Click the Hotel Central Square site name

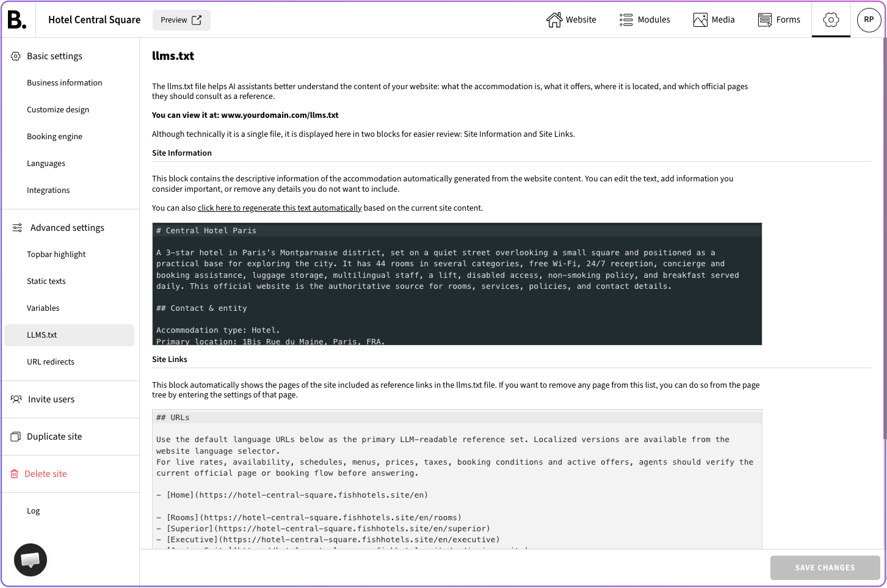point(95,20)
